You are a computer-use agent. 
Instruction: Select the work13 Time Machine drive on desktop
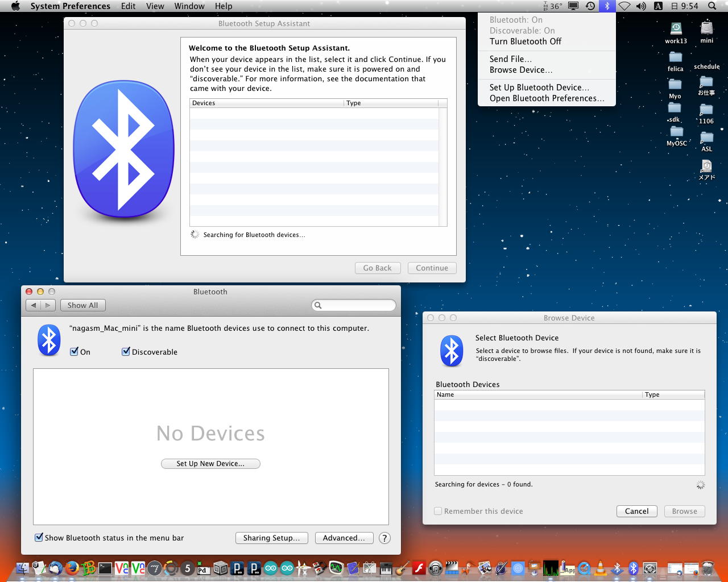676,33
